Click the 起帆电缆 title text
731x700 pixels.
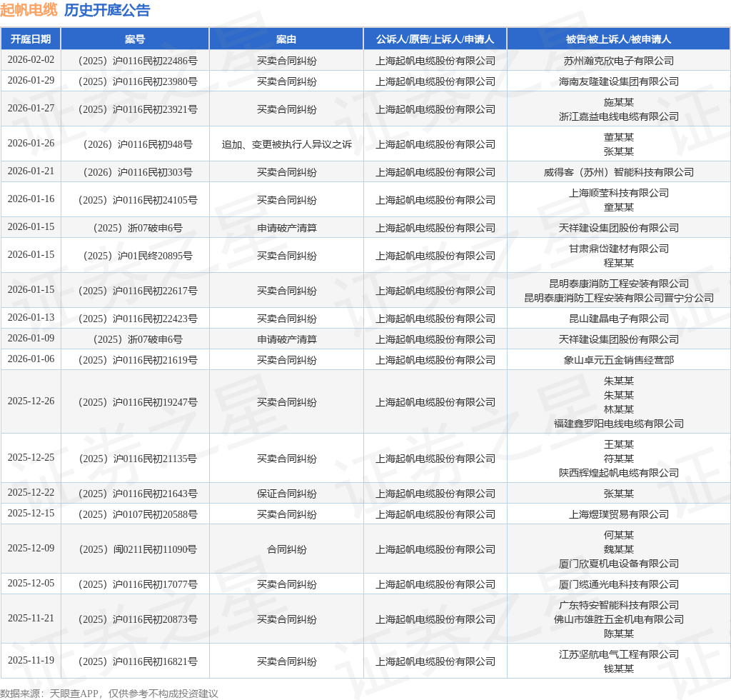point(29,10)
